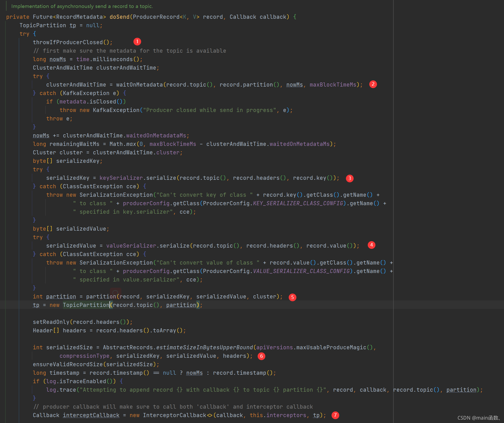
Task: Click red annotation marker number 3
Action: [x=350, y=178]
